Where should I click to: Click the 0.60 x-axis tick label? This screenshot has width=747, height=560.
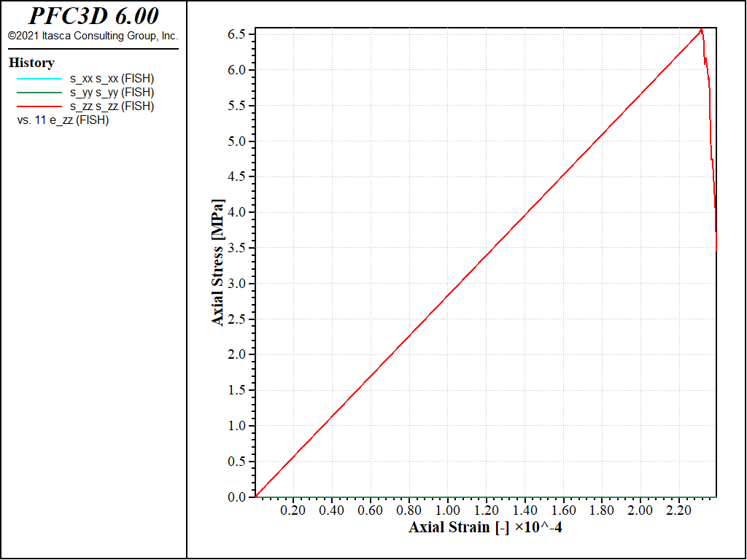[370, 510]
